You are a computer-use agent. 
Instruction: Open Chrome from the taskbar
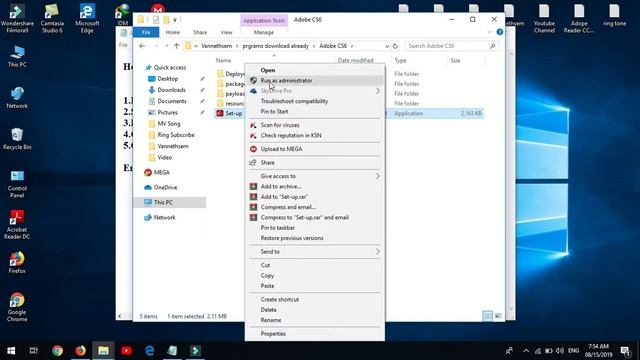(x=58, y=351)
